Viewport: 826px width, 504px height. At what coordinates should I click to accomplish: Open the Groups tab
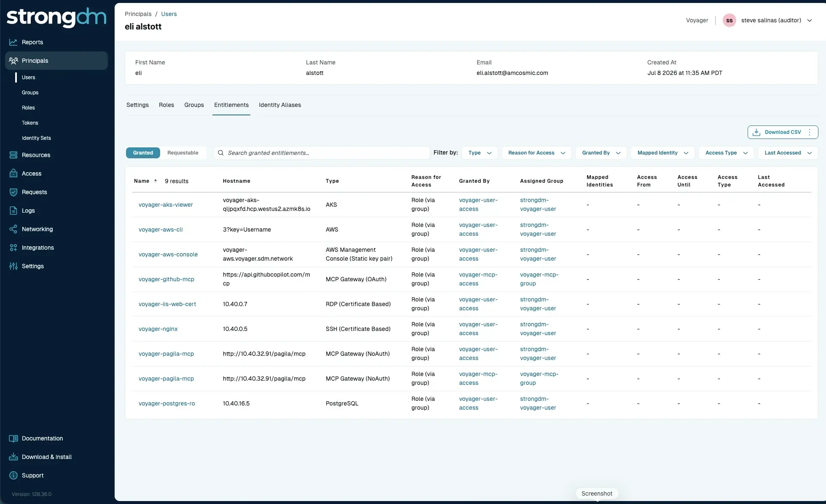tap(194, 105)
